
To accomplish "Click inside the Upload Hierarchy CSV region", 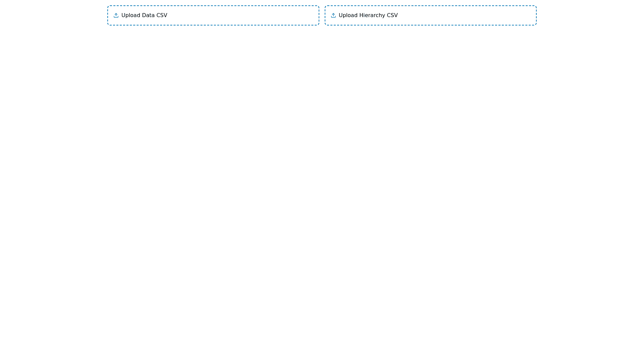I will (x=430, y=15).
